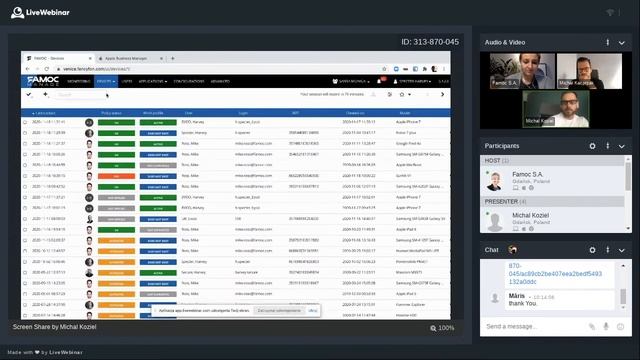Bookmark the page with the star icon

coord(384,69)
